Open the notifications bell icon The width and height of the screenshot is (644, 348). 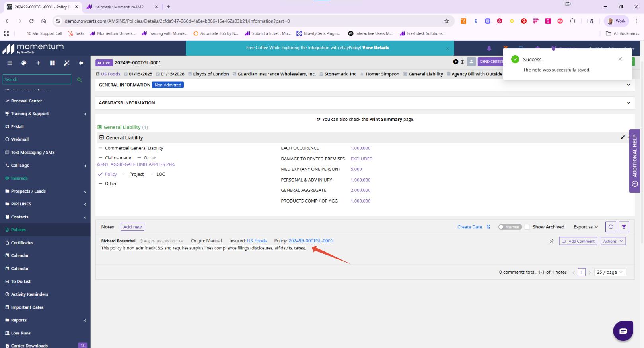(x=489, y=48)
